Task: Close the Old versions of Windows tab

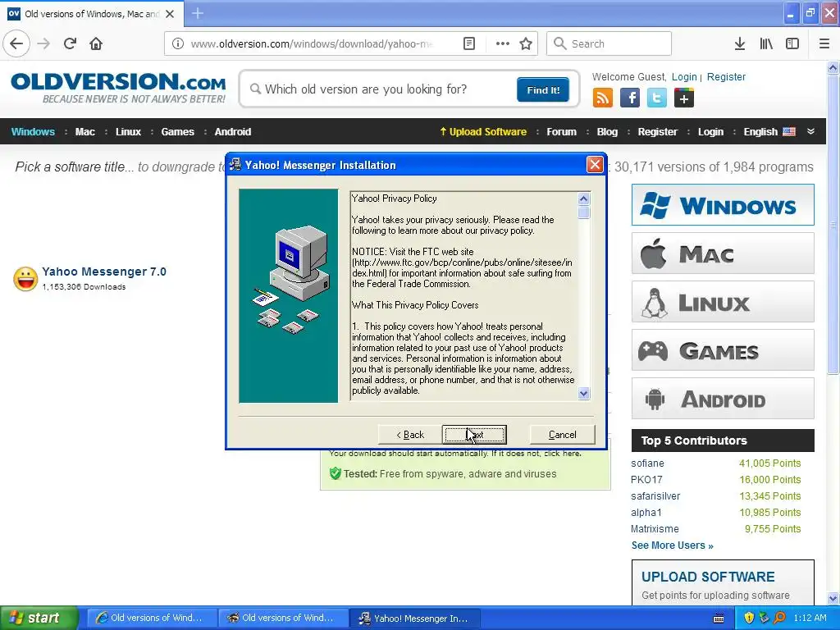Action: point(170,13)
